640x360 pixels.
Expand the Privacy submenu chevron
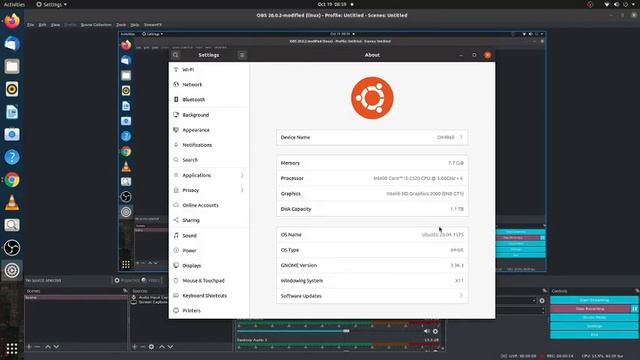point(242,190)
